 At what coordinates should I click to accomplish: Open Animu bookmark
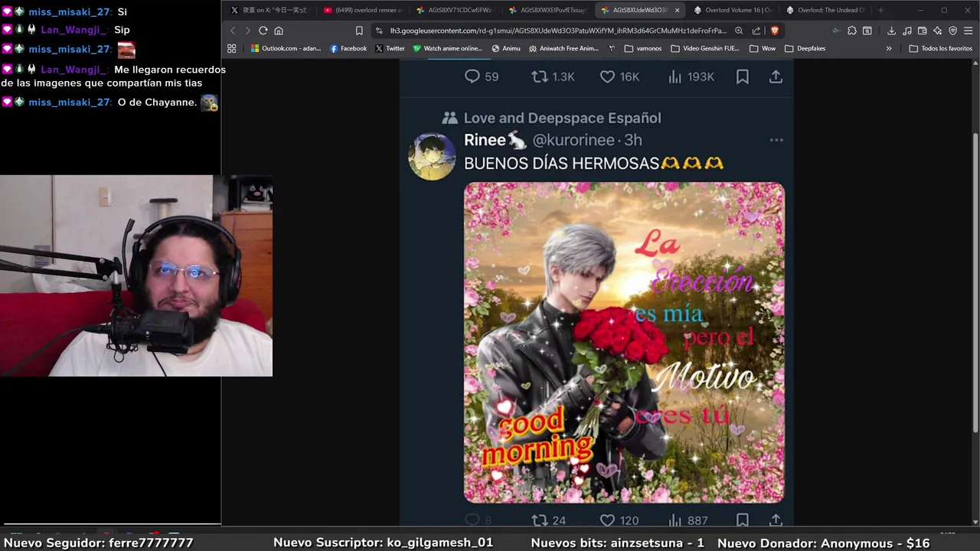[506, 48]
